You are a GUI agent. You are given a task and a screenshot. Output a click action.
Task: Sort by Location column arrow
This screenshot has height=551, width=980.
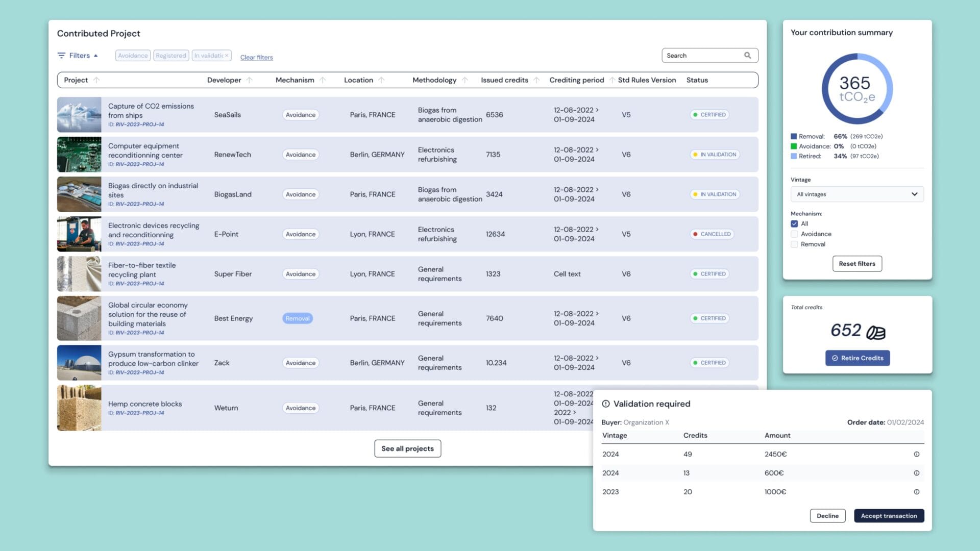(381, 80)
